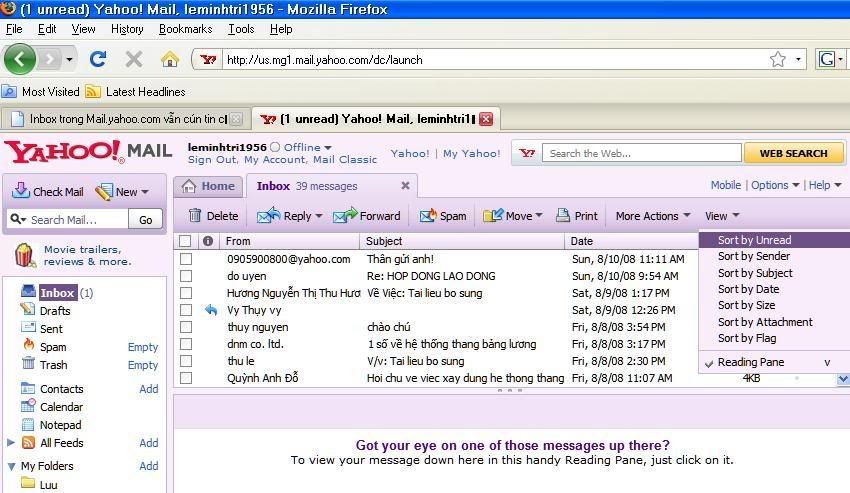Compose with the New message icon
The height and width of the screenshot is (493, 850).
(104, 191)
